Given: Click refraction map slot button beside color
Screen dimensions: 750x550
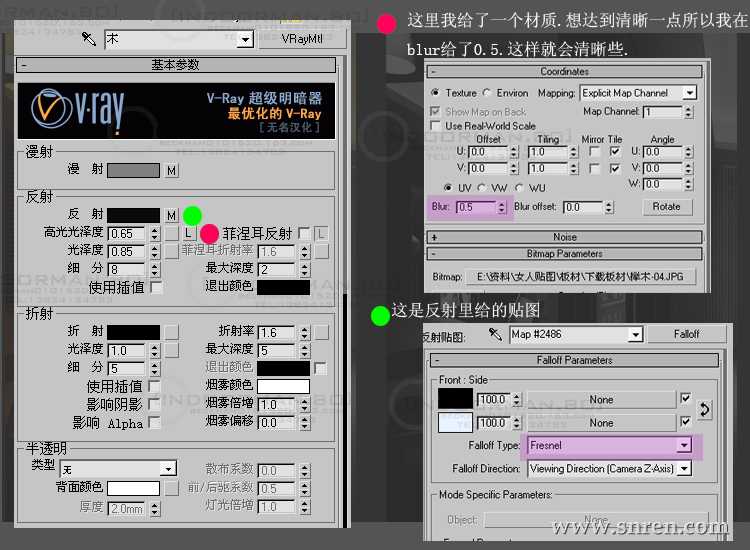Looking at the screenshot, I should (172, 332).
